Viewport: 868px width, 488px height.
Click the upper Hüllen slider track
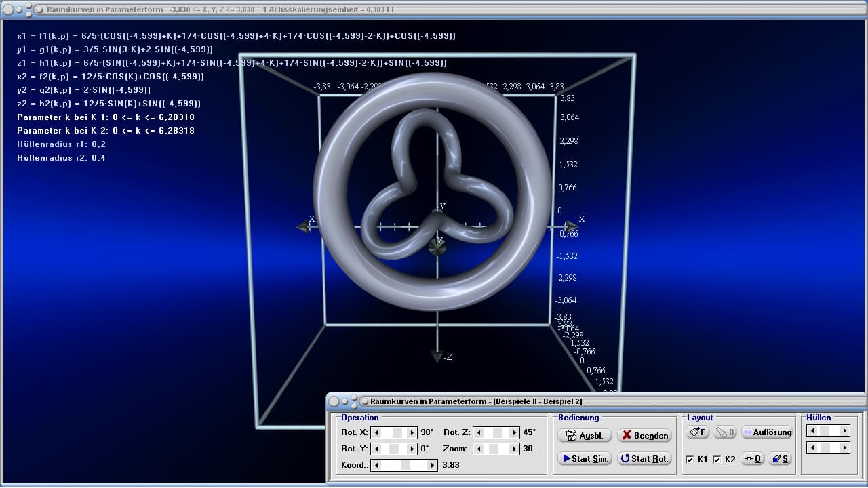(828, 430)
